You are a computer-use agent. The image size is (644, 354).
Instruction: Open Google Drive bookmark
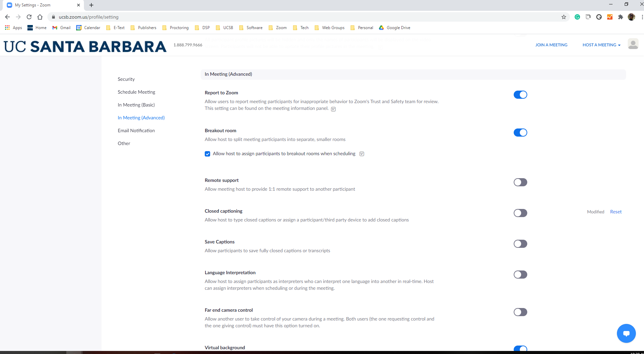(395, 28)
